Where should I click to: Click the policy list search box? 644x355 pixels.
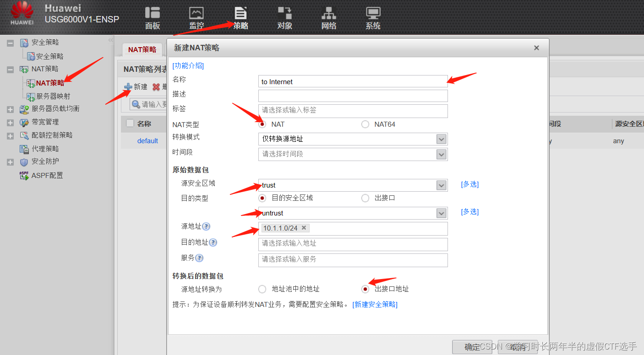[x=149, y=104]
